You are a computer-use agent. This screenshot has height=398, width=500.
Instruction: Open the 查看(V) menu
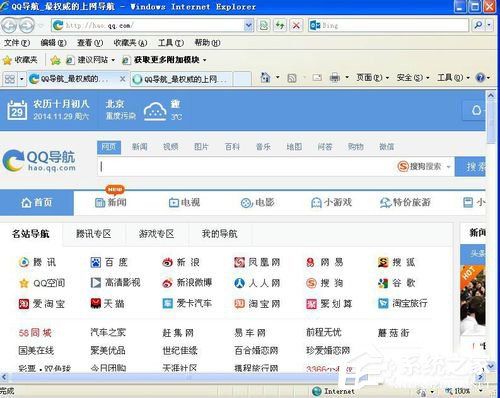click(90, 43)
